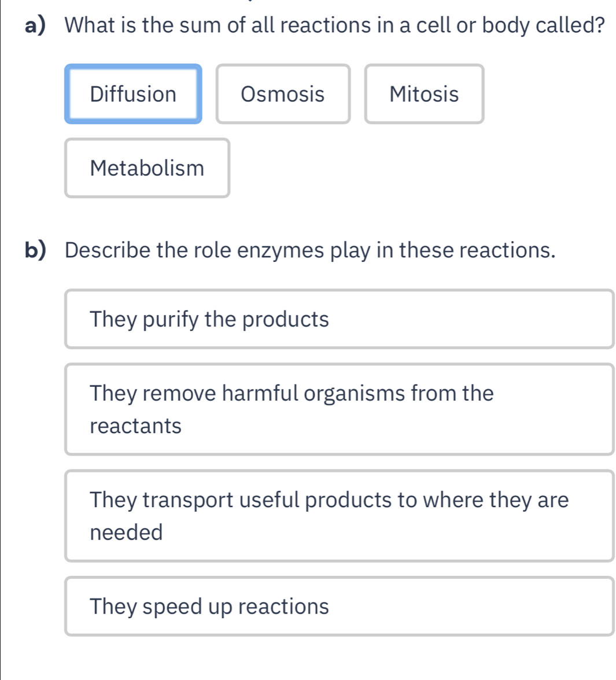Pick the Mitosis answer option
The height and width of the screenshot is (680, 616).
[424, 94]
